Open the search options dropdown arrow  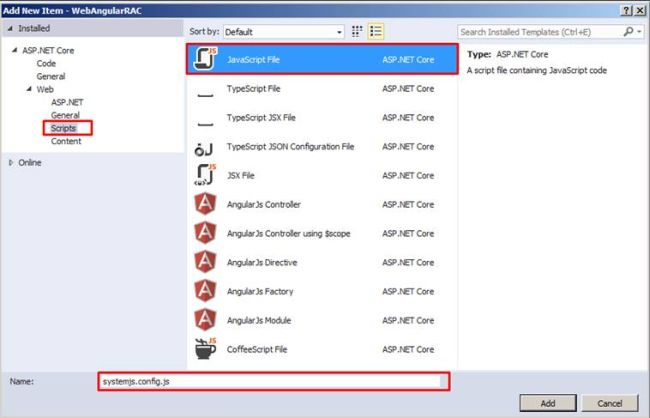tap(639, 32)
